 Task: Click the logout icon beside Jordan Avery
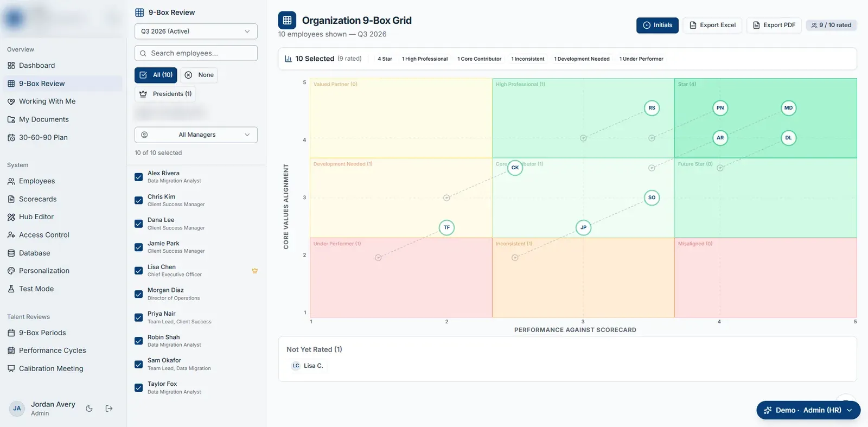click(x=109, y=409)
